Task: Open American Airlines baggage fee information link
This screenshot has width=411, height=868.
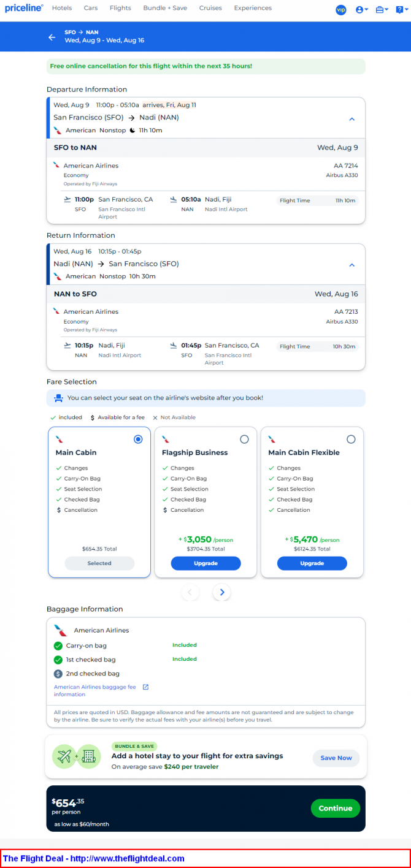Action: (x=95, y=691)
